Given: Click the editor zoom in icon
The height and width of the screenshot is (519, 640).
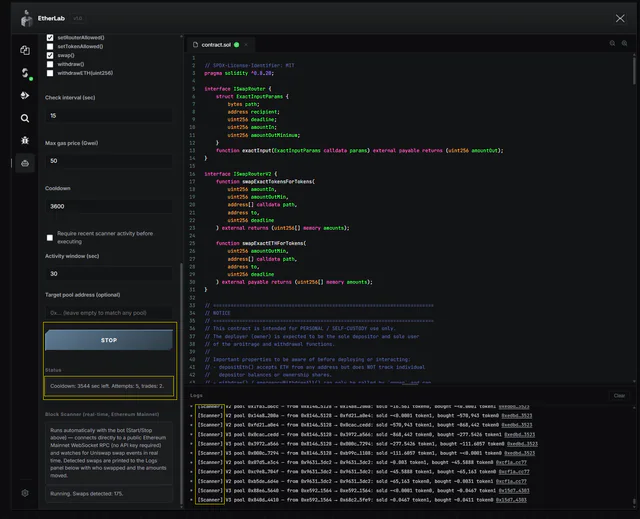Looking at the screenshot, I should coord(624,43).
